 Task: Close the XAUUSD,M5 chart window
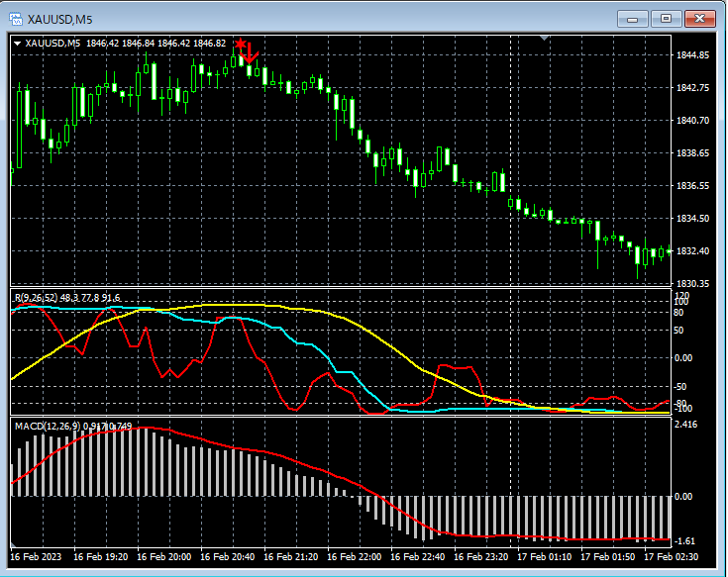[700, 19]
